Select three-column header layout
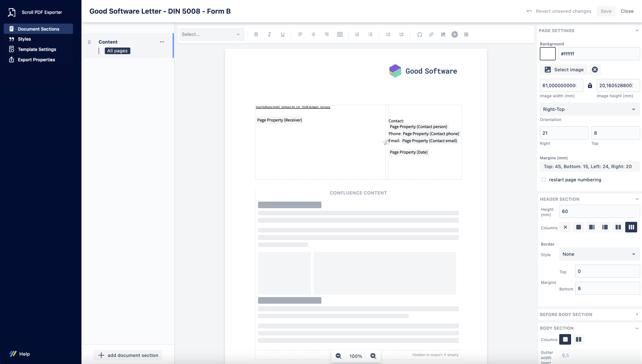Screen dimensions: 642x364 631,227
